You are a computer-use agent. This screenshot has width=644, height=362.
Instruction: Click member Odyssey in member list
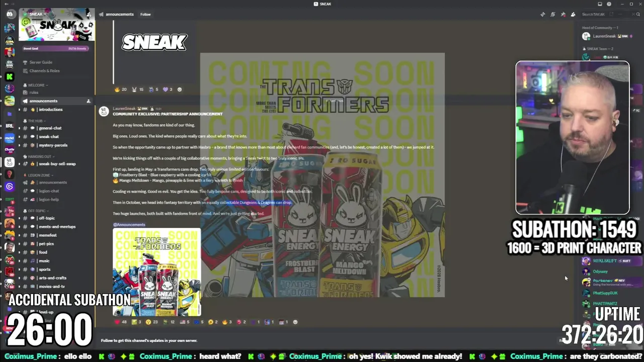pos(600,271)
